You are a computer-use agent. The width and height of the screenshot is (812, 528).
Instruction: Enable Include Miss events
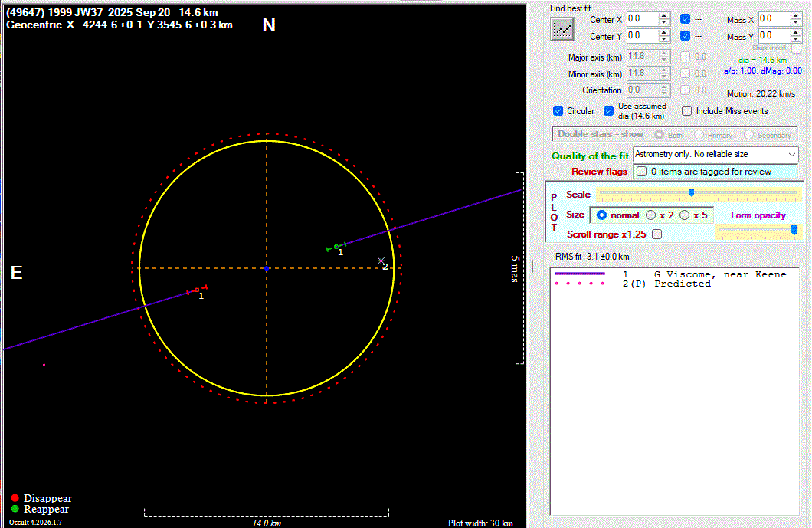pos(687,111)
